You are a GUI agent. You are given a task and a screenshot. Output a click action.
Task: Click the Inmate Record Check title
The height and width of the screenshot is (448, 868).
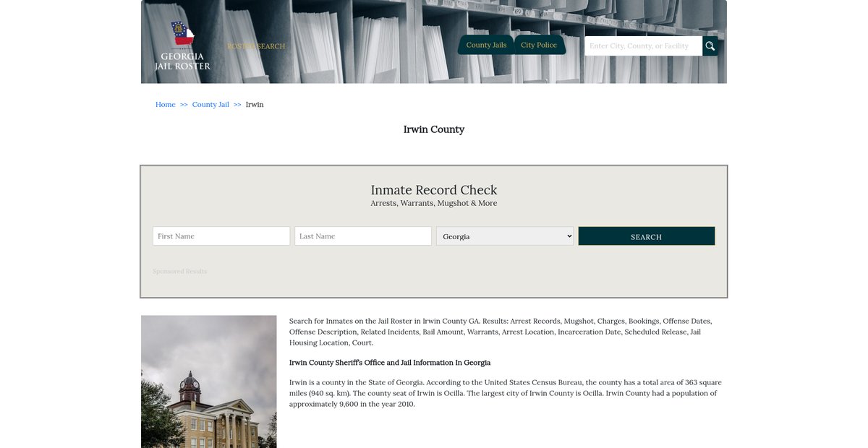pyautogui.click(x=434, y=190)
